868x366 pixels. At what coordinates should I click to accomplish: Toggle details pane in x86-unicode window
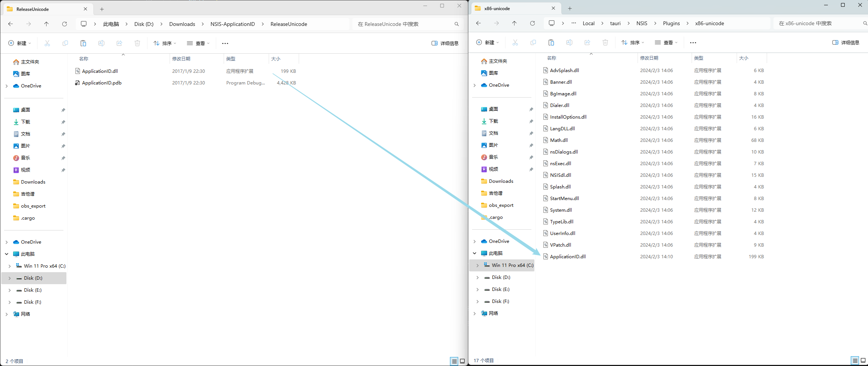[x=846, y=43]
